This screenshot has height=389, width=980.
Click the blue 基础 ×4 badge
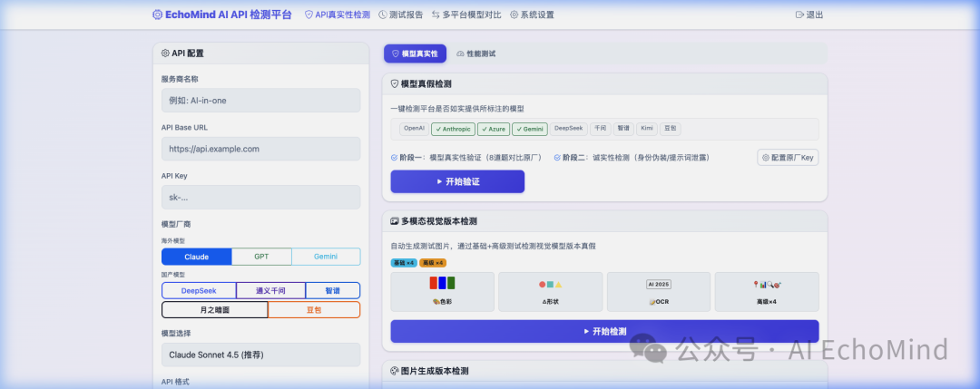click(404, 263)
